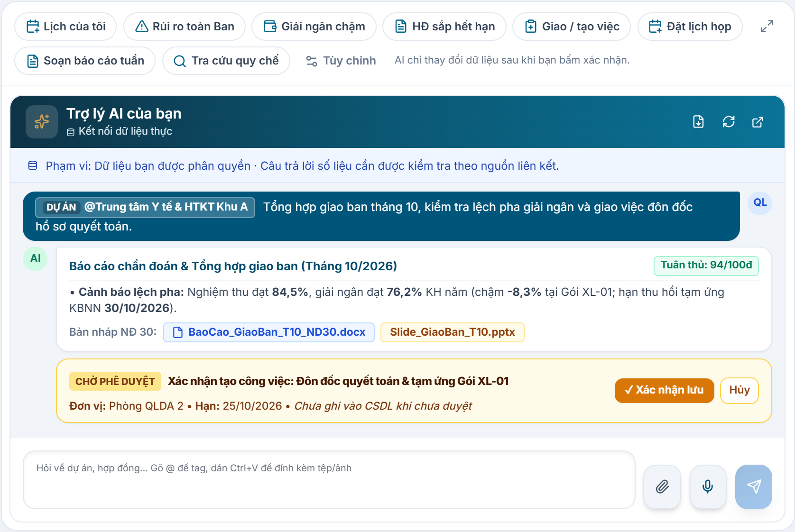Select Soạn báo cáo tuần chip
The image size is (795, 532).
(x=85, y=61)
